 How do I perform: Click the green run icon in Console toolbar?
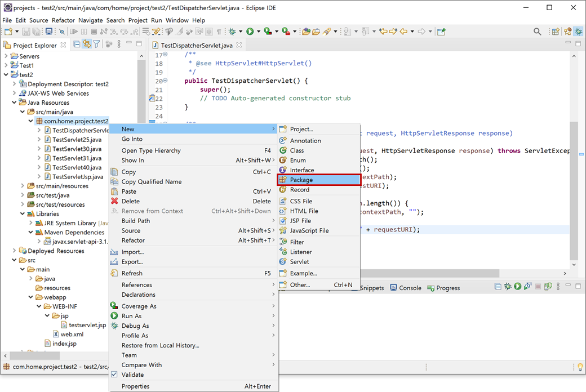tap(518, 287)
